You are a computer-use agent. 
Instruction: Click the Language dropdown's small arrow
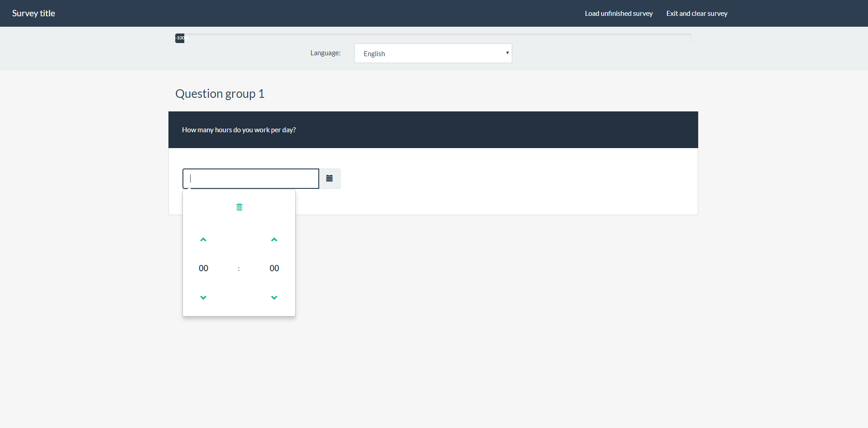coord(507,53)
